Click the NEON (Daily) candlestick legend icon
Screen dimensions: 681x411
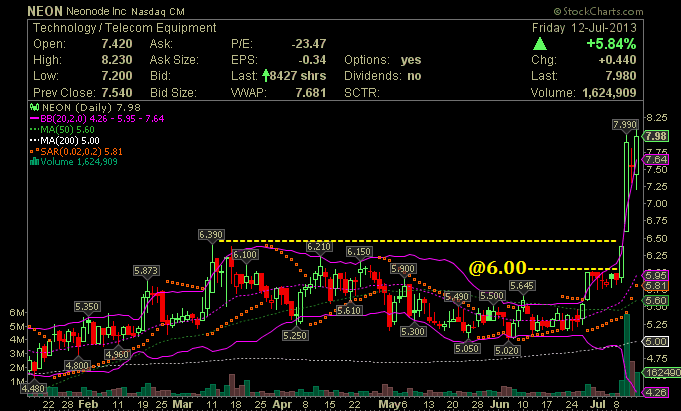34,107
